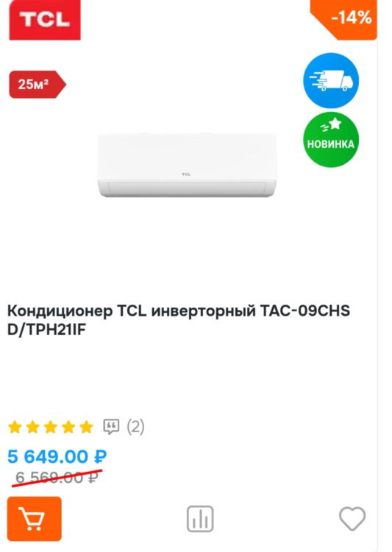Click the fifth rating star
The height and width of the screenshot is (552, 392).
point(86,427)
